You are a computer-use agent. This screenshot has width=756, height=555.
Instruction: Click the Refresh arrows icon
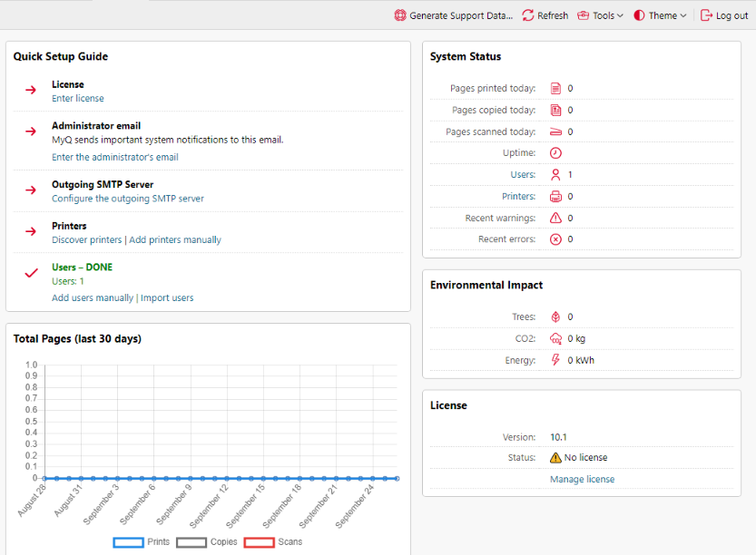(x=528, y=15)
